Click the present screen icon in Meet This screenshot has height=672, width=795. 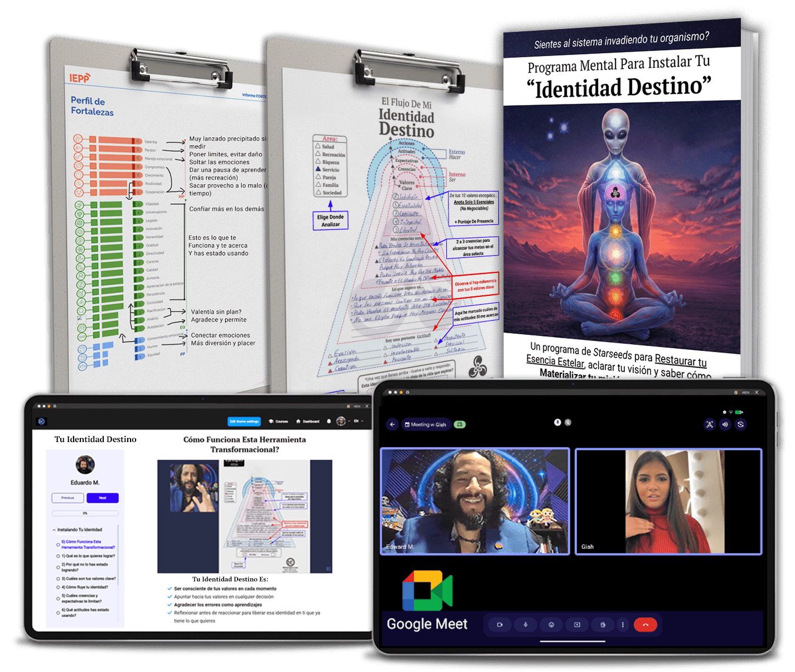point(577,625)
